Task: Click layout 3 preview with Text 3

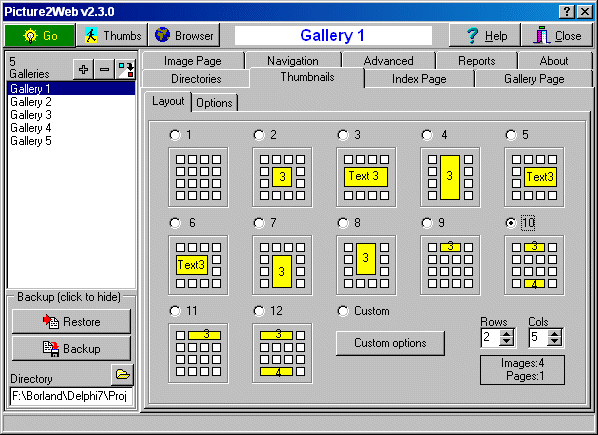Action: [366, 177]
